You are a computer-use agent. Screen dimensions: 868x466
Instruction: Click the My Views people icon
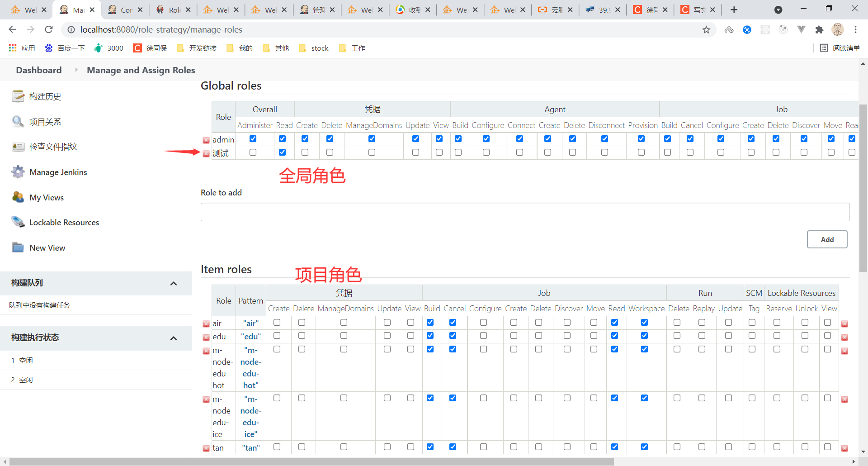click(18, 197)
